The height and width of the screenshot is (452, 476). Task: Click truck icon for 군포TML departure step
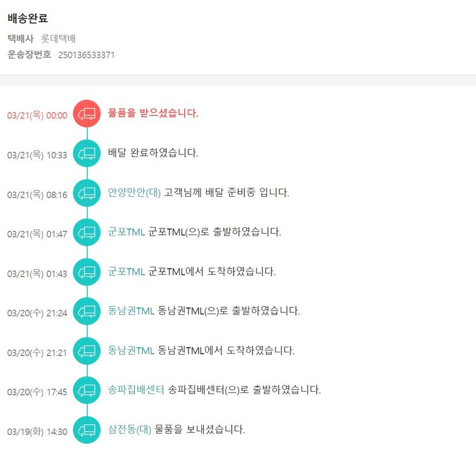point(87,232)
